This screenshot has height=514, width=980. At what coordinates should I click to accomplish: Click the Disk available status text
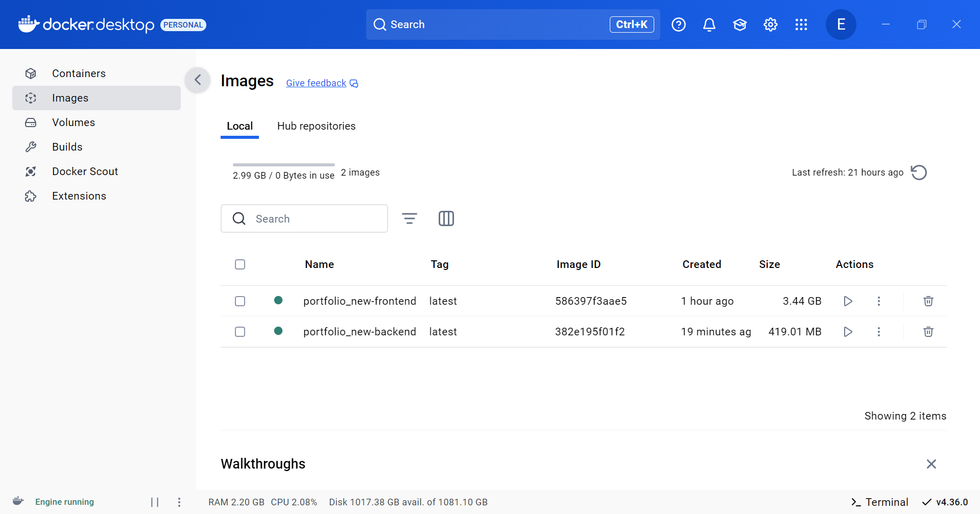[x=408, y=502]
